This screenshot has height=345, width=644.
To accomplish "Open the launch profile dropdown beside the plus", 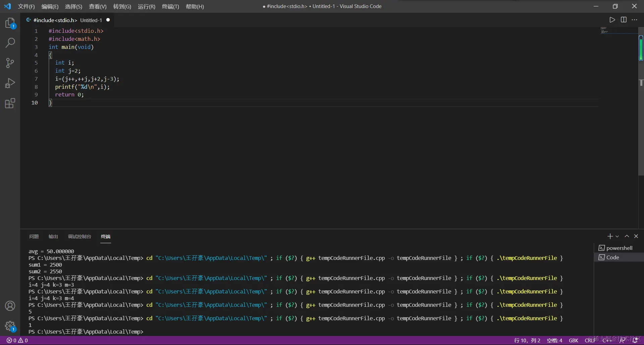I will coord(617,236).
